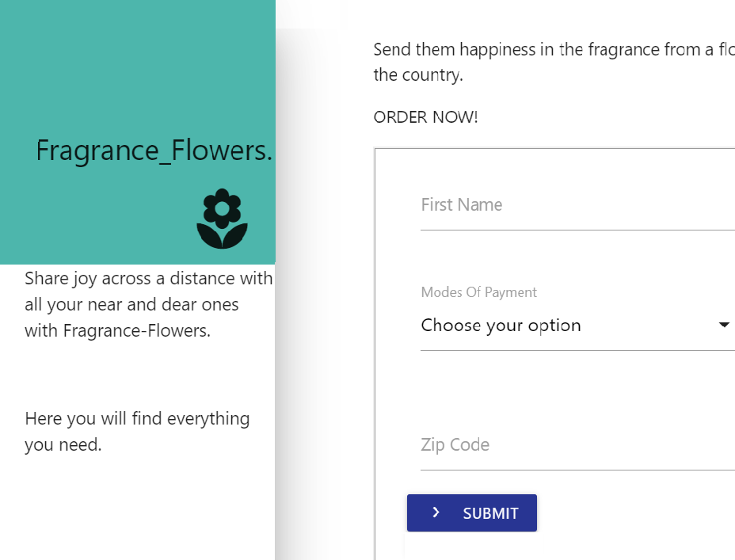
Task: Focus the First Name input field
Action: [577, 205]
